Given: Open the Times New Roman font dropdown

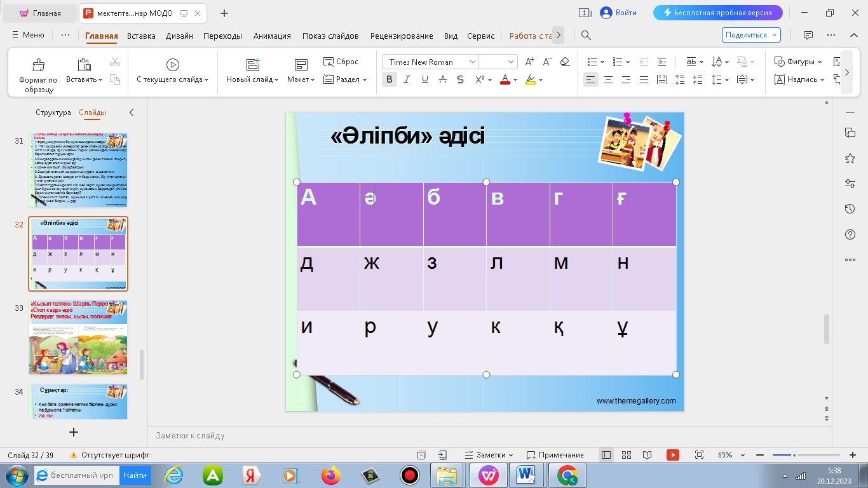Looking at the screenshot, I should point(472,62).
